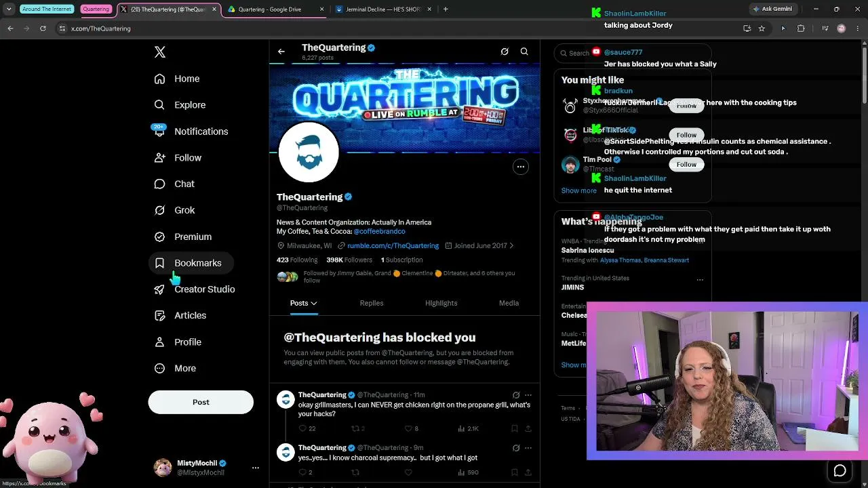The height and width of the screenshot is (488, 868).
Task: Open Chat in the X sidebar
Action: click(x=174, y=184)
